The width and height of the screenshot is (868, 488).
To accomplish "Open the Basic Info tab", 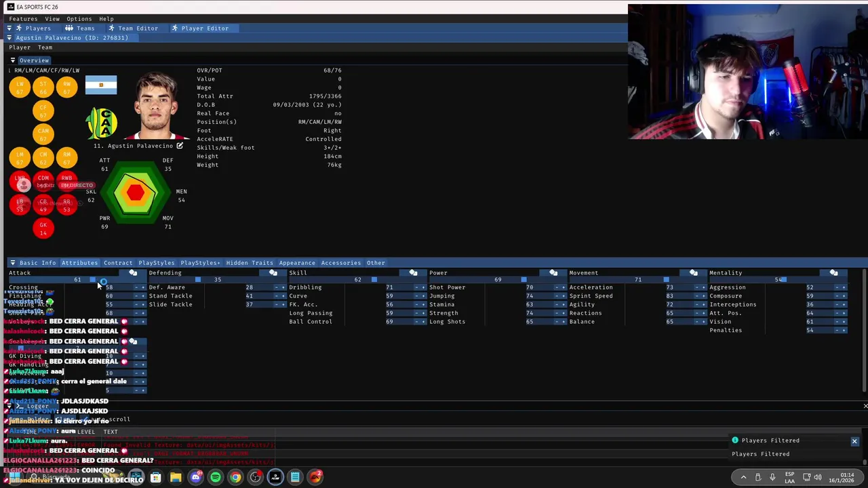I will coord(37,263).
